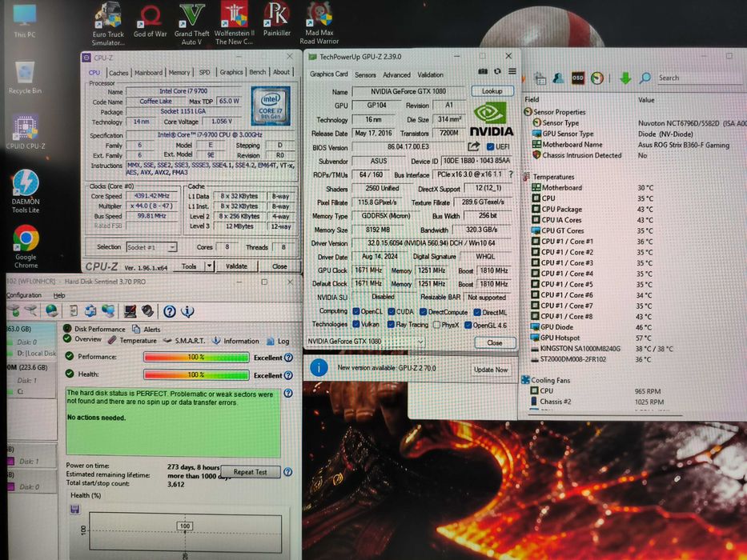Open the DAEMON Tools Lite desktop icon
This screenshot has width=747, height=560.
click(26, 191)
